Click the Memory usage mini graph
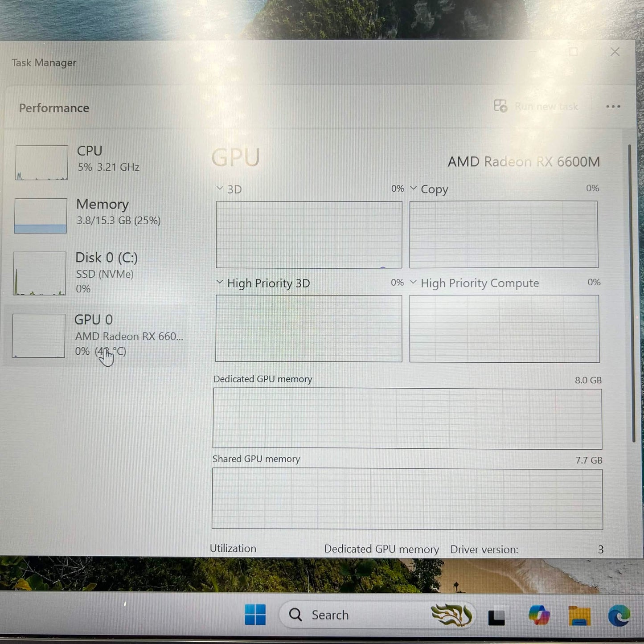644x644 pixels. pos(41,216)
